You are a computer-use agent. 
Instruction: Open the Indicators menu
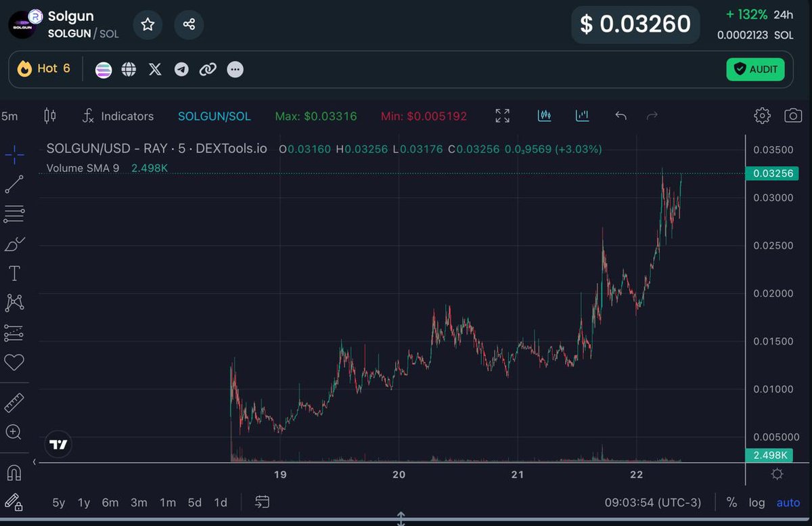118,116
